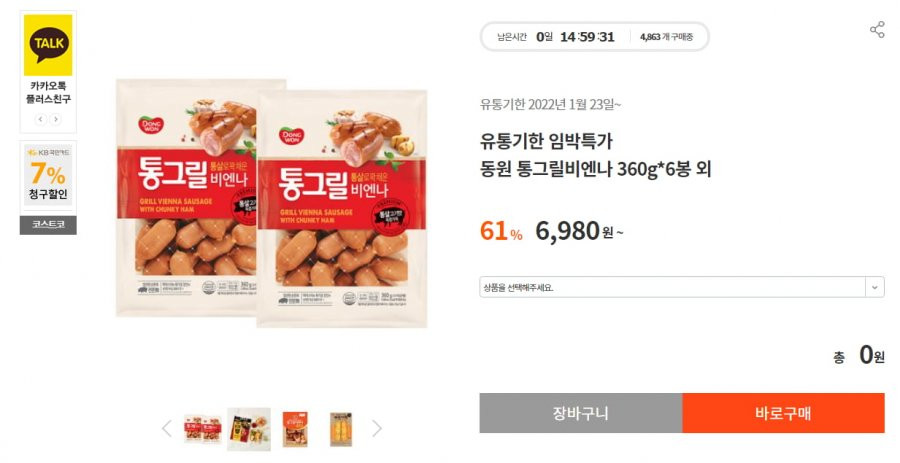Open the KakaoTalk Plus Friend banner

pos(48,60)
